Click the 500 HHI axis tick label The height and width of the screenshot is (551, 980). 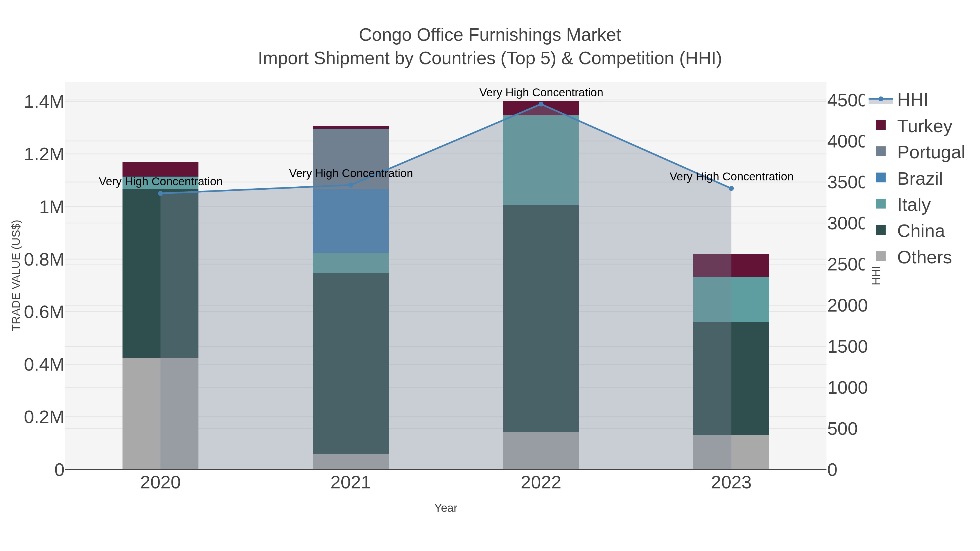coord(843,429)
